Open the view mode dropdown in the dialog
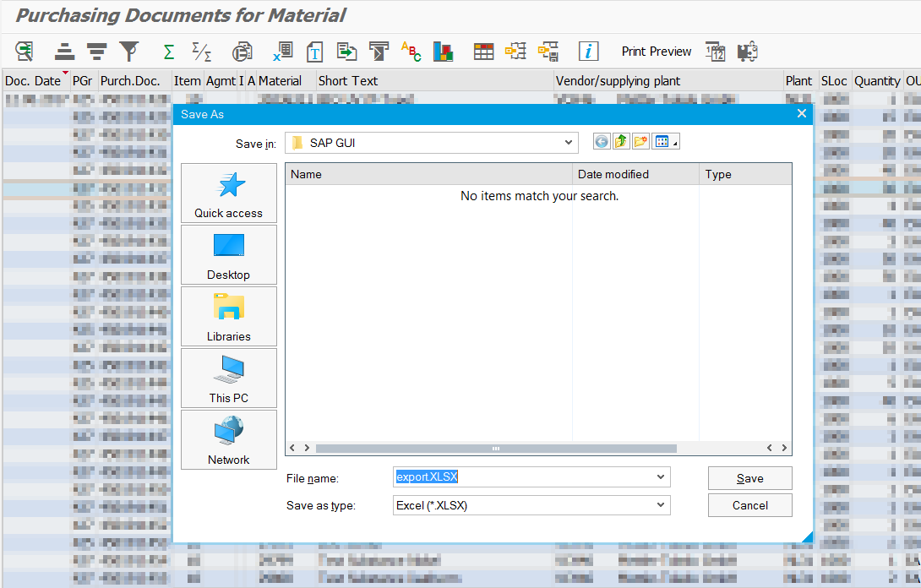The height and width of the screenshot is (588, 921). pyautogui.click(x=665, y=141)
